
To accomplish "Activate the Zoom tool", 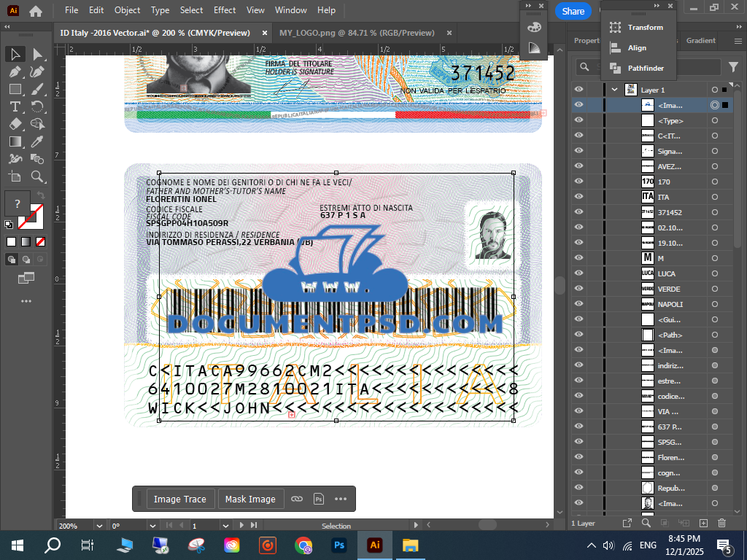I will [x=37, y=176].
